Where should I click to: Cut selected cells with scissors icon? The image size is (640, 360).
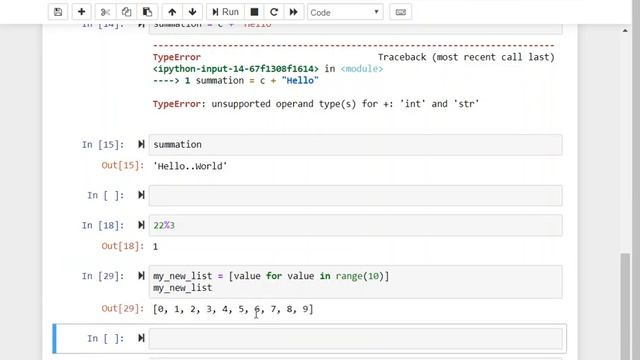pos(105,12)
